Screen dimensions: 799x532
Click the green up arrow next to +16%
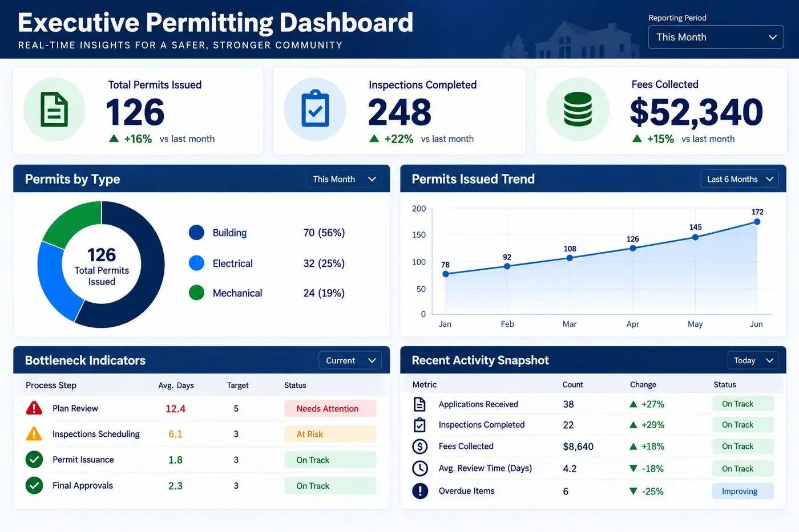pyautogui.click(x=114, y=139)
